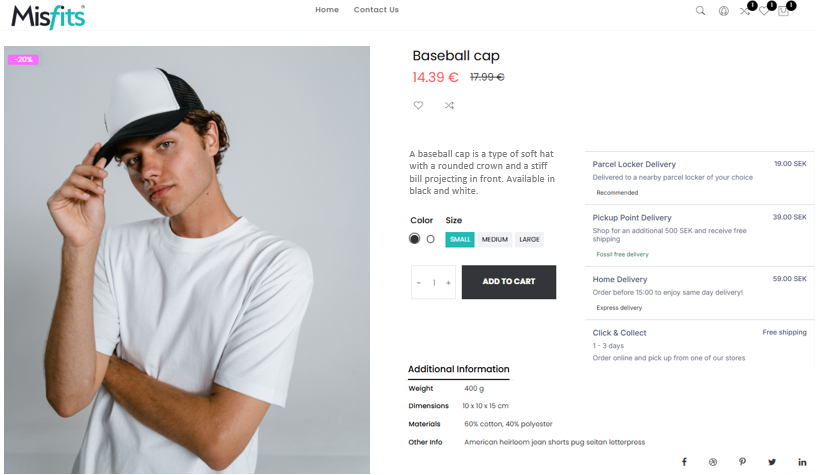The width and height of the screenshot is (832, 475).
Task: Open the Contact Us menu item
Action: pyautogui.click(x=376, y=10)
